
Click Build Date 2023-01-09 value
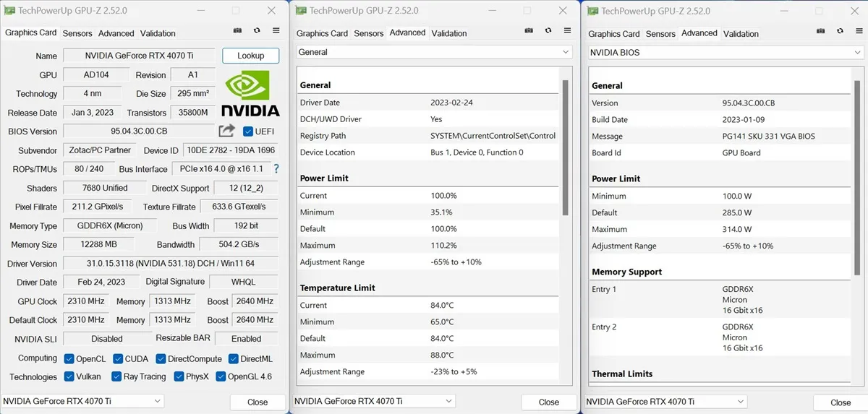coord(743,120)
